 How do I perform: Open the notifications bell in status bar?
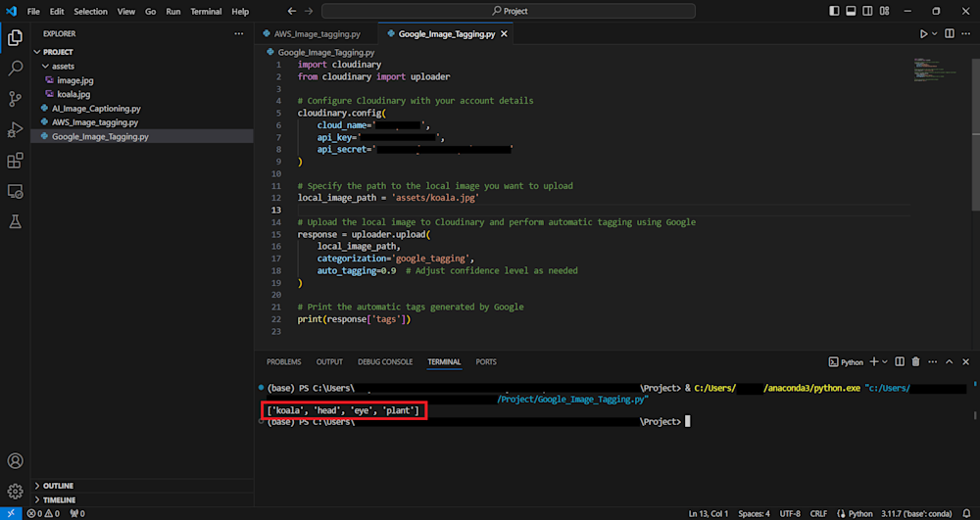coord(965,514)
